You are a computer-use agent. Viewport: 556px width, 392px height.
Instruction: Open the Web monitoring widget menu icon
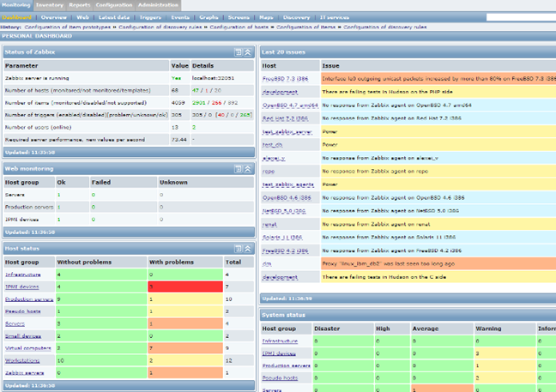(239, 169)
